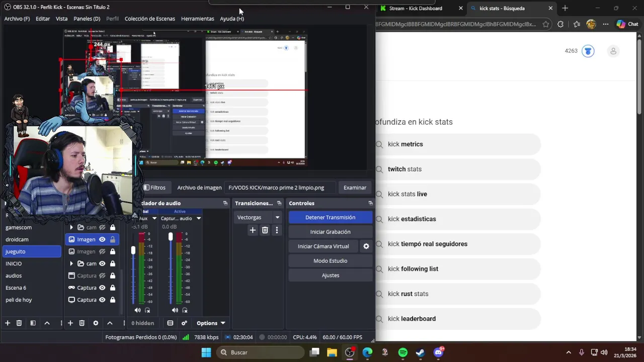Open transition properties three-dot menu
644x362 pixels.
tap(277, 230)
